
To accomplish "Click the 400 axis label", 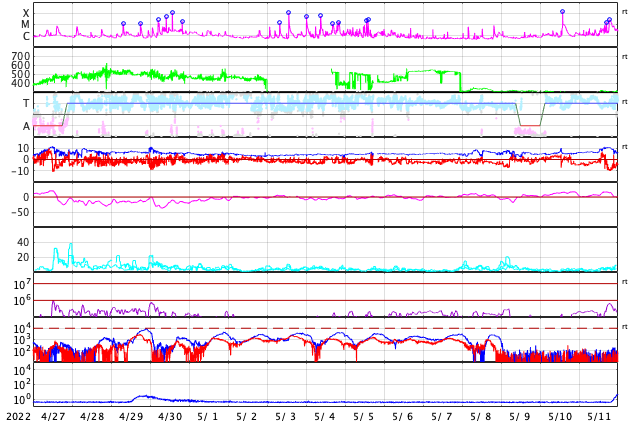I will pyautogui.click(x=21, y=83).
